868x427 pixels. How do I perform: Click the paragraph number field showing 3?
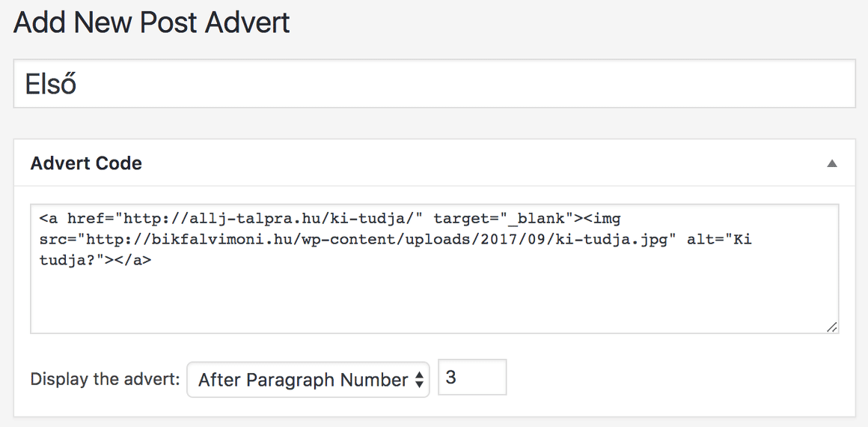[x=472, y=378]
